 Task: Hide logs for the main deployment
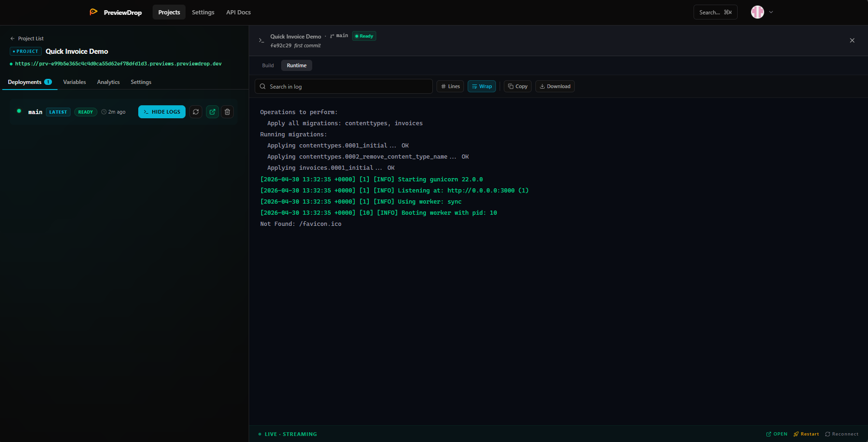[x=161, y=112]
